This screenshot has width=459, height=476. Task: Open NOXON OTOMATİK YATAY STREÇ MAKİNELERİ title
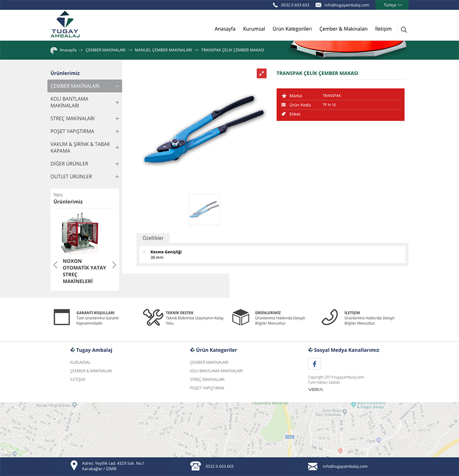pos(84,271)
